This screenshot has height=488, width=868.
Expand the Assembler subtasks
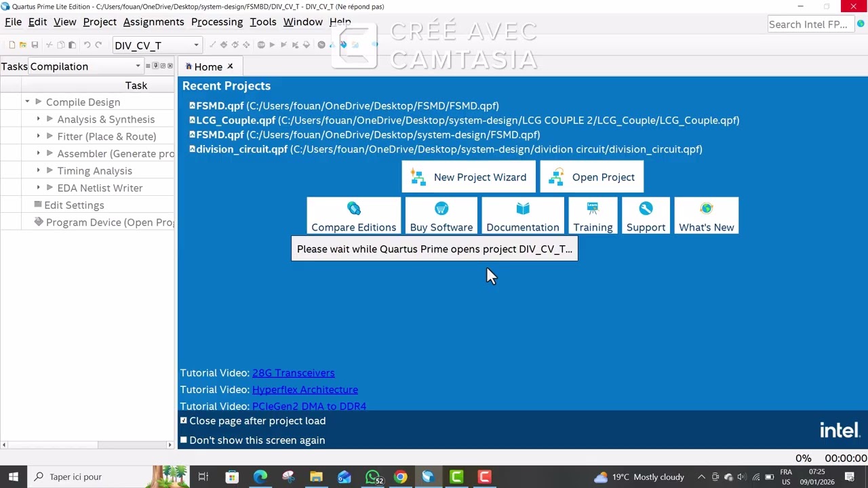coord(39,153)
